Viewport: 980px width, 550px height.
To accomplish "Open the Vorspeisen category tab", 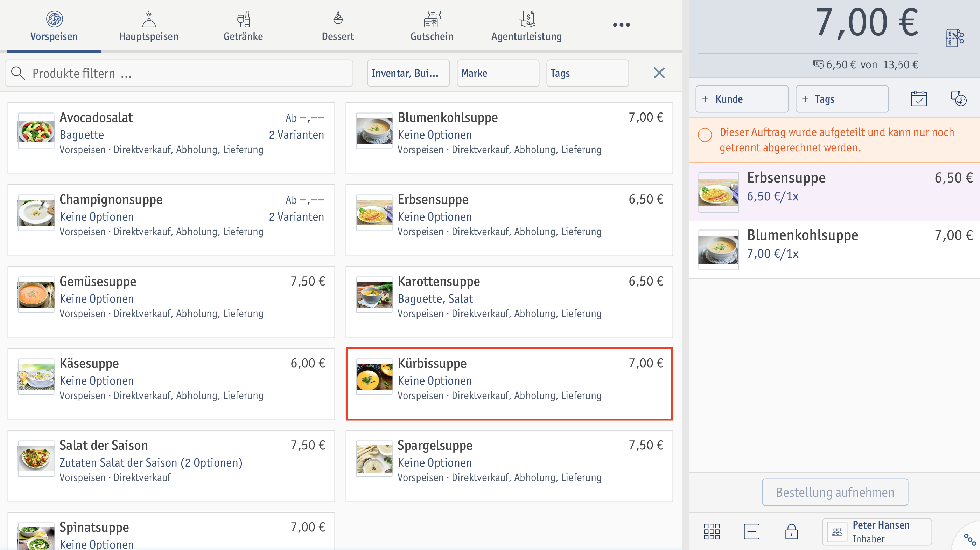I will coord(54,26).
